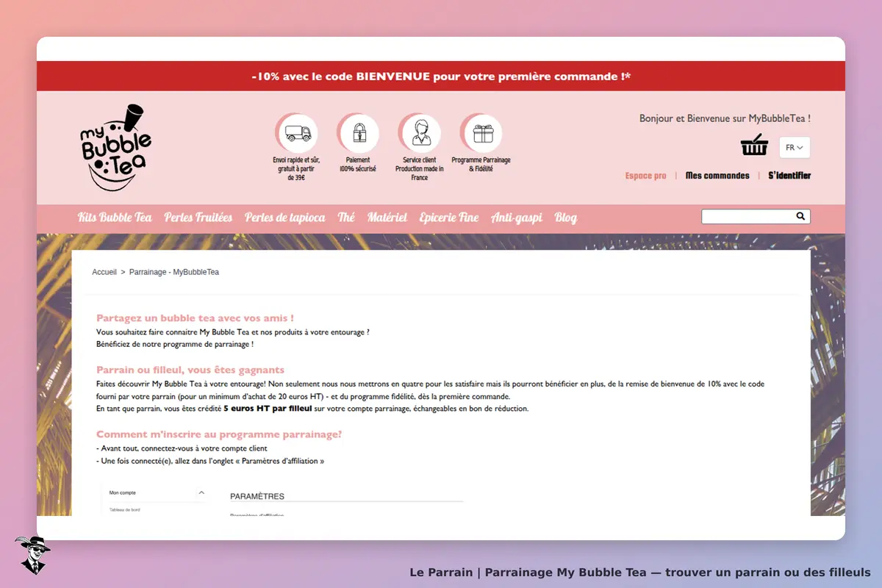Open the Matériel menu
The width and height of the screenshot is (882, 588).
point(387,217)
